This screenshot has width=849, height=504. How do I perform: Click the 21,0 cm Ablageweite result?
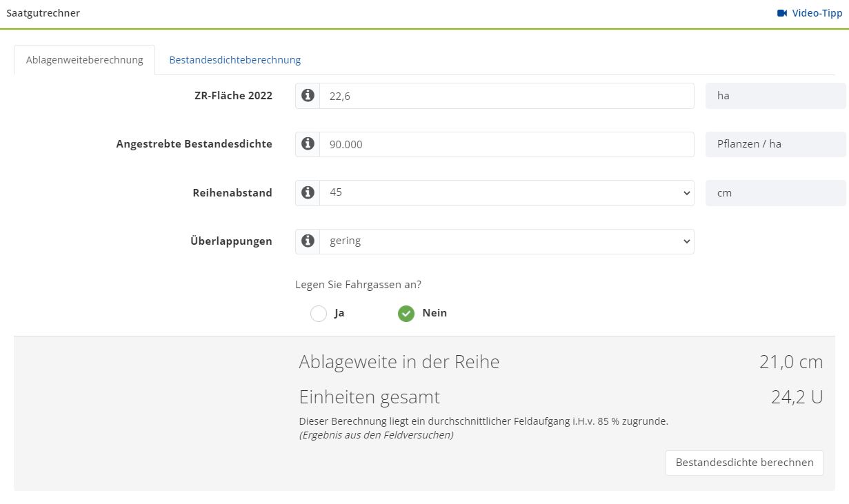[x=790, y=362]
